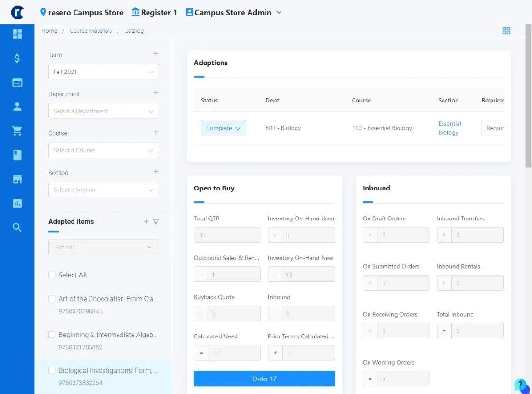Image resolution: width=532 pixels, height=394 pixels.
Task: Navigate to Home via the breadcrumb
Action: [x=49, y=30]
